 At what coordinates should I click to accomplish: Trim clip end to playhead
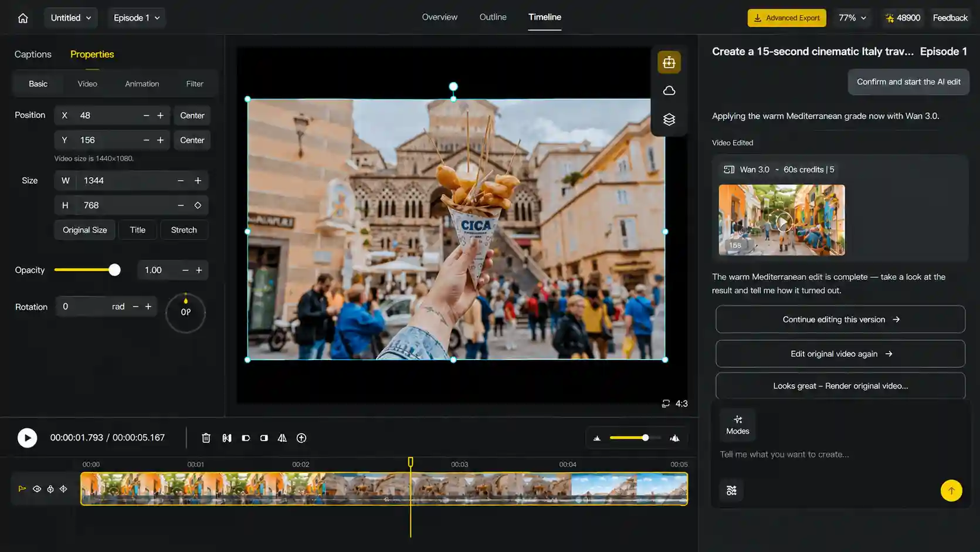coord(264,438)
